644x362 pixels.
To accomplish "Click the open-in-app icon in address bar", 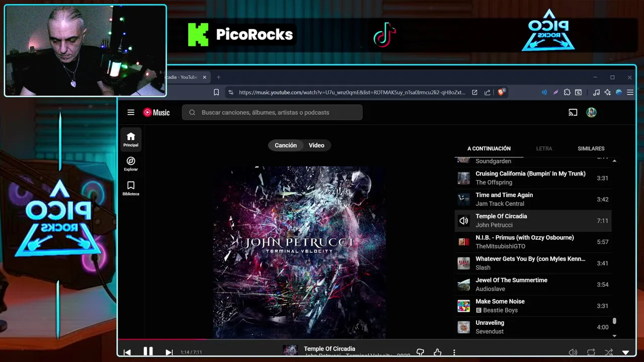I will (474, 93).
